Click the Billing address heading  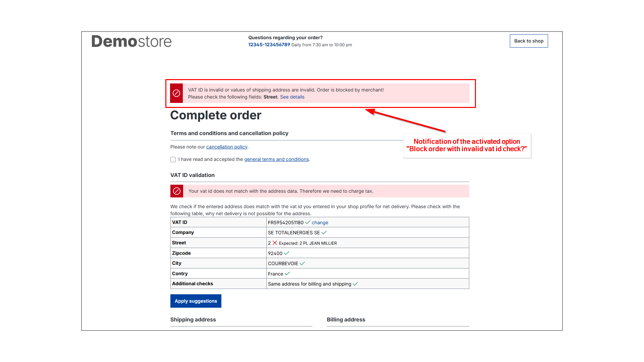(x=346, y=319)
